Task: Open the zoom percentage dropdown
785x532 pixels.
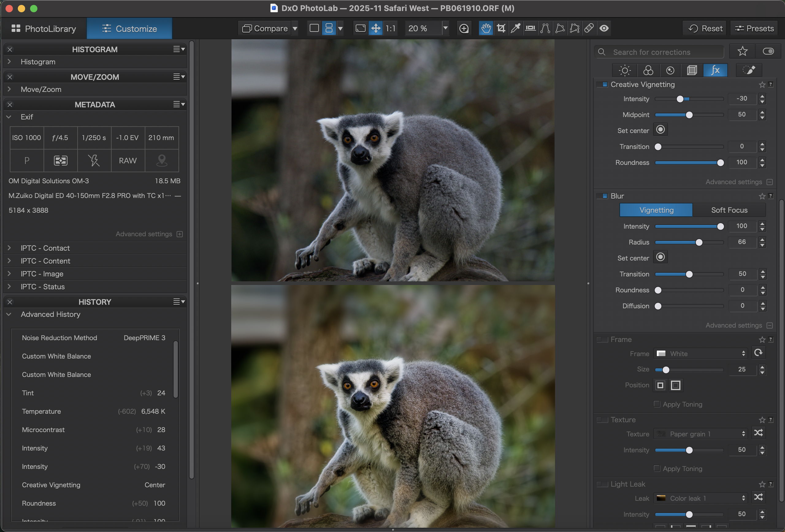Action: click(x=446, y=28)
